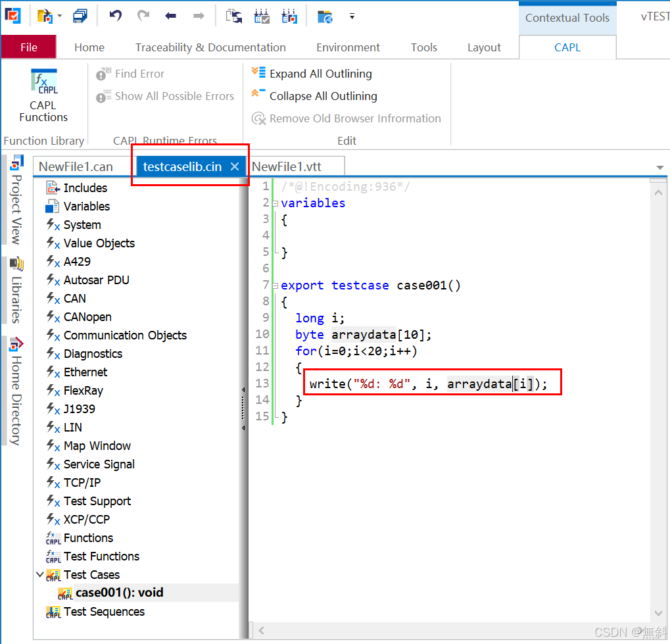Open quick access toolbar customize dropdown
Image resolution: width=670 pixels, height=644 pixels.
point(352,16)
